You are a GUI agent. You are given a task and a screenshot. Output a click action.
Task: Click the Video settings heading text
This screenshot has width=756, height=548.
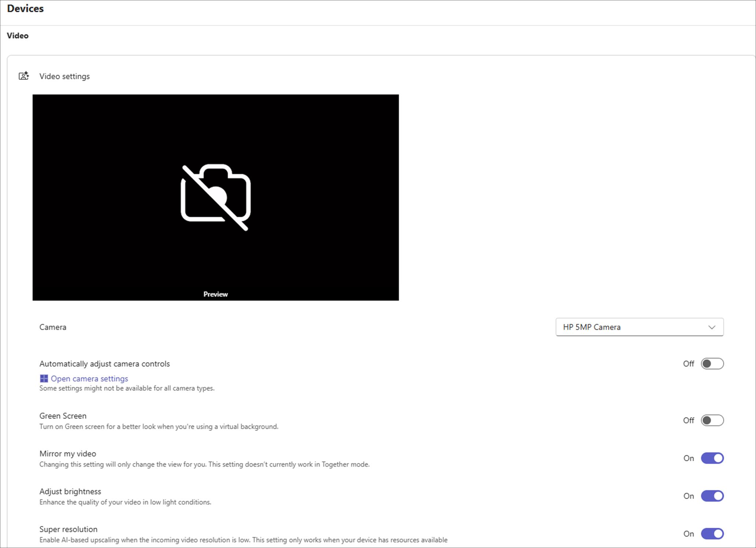point(64,76)
